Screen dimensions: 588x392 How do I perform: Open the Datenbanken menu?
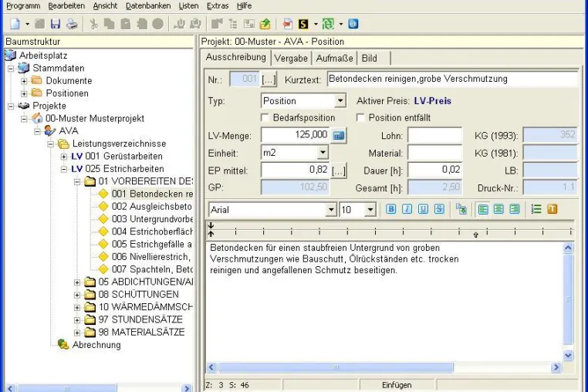(x=148, y=6)
